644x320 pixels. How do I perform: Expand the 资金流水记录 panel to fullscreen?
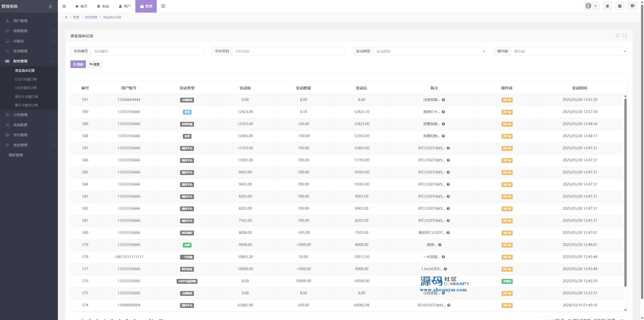tap(625, 35)
